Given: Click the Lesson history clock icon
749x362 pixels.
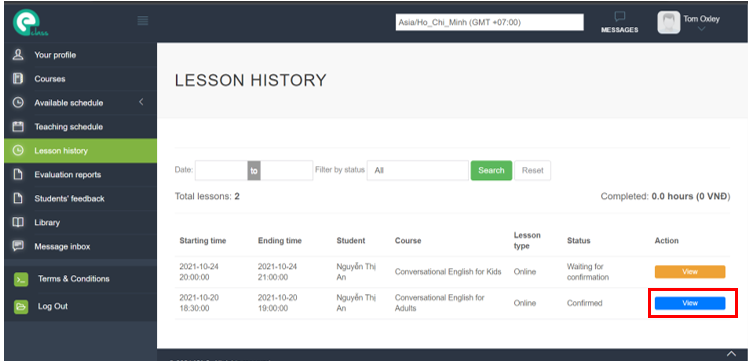Looking at the screenshot, I should click(x=18, y=150).
